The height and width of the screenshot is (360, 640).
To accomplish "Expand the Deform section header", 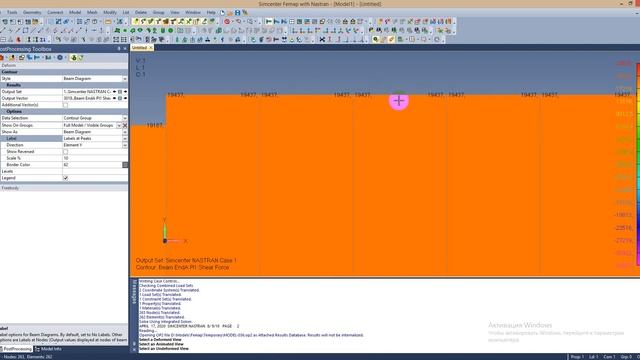I will 64,65.
